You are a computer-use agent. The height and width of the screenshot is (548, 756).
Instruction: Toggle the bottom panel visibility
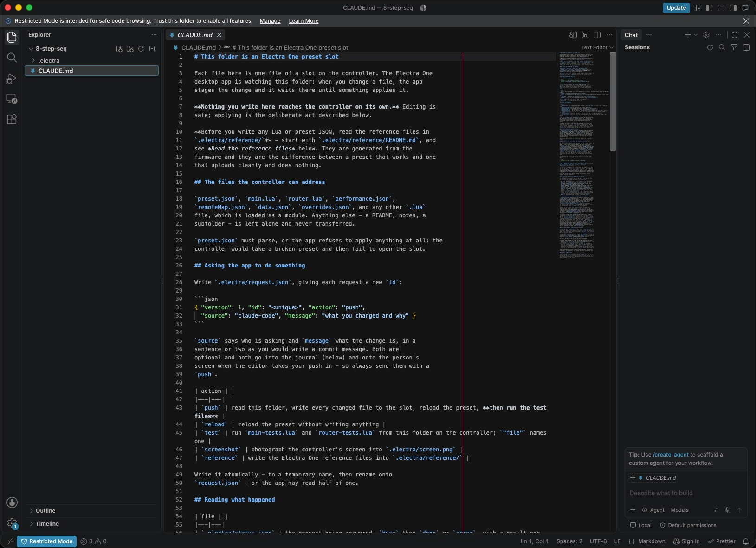click(721, 8)
